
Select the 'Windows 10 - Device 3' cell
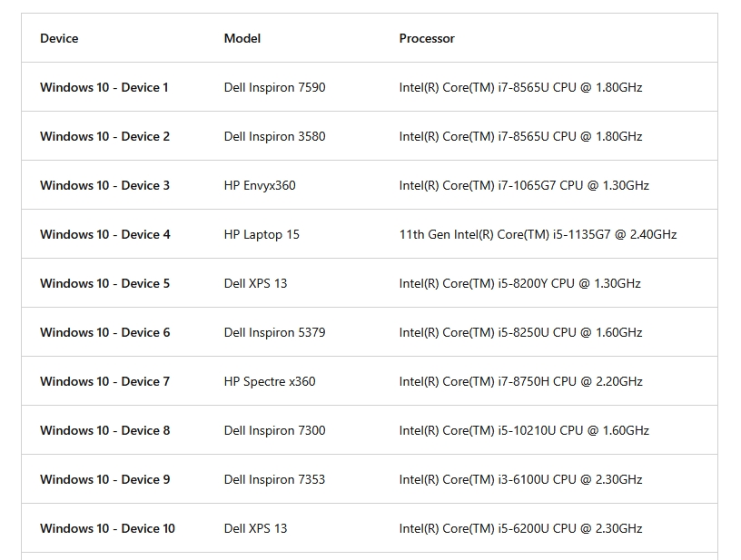[104, 185]
